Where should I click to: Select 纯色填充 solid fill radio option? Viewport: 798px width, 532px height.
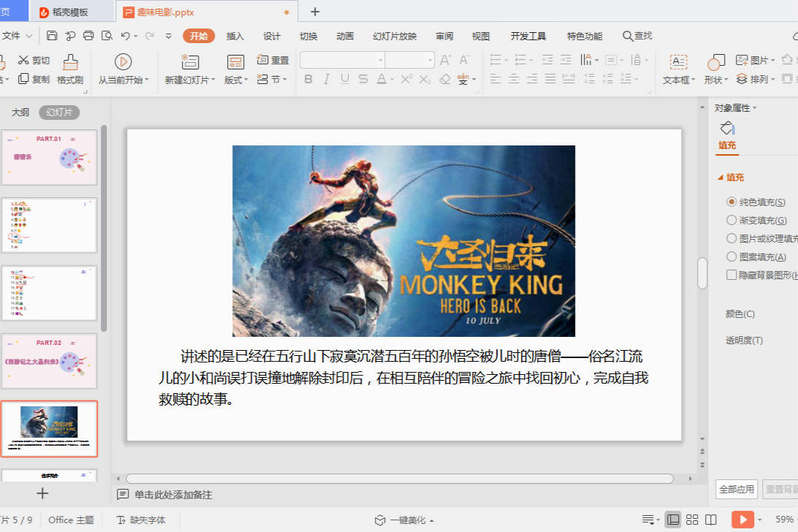tap(732, 201)
